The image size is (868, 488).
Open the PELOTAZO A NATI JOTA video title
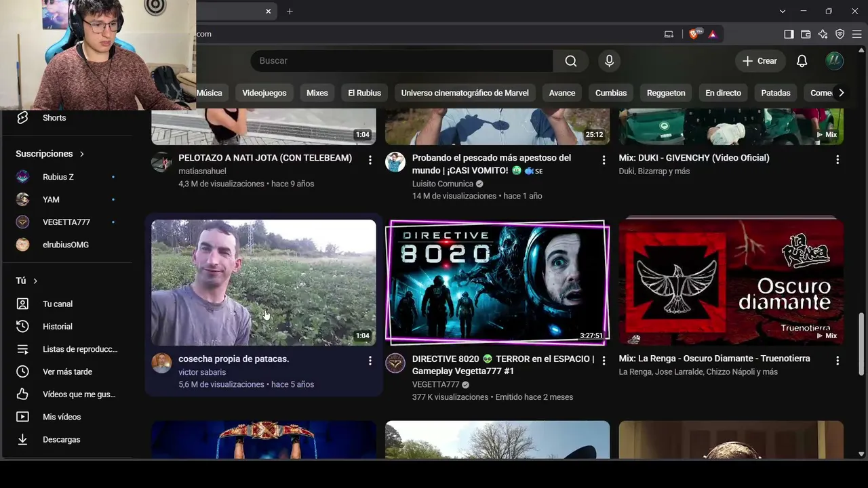(265, 158)
